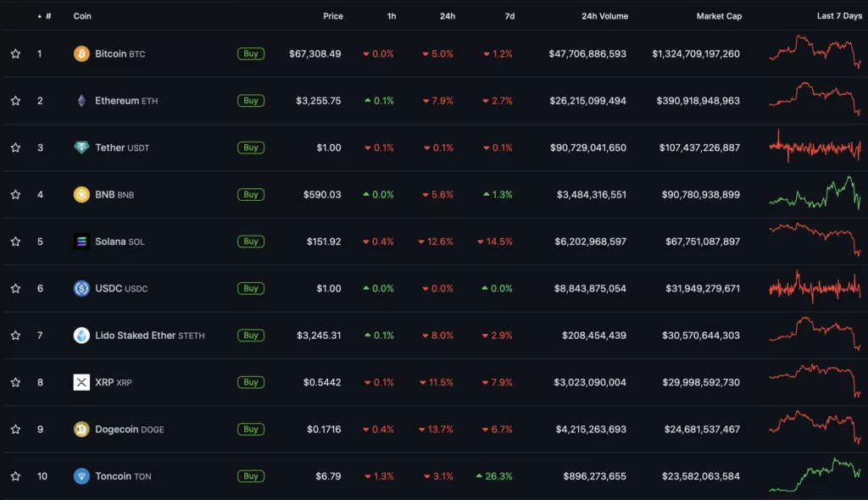Sort by the 24h Volume column
868x500 pixels.
pos(604,16)
